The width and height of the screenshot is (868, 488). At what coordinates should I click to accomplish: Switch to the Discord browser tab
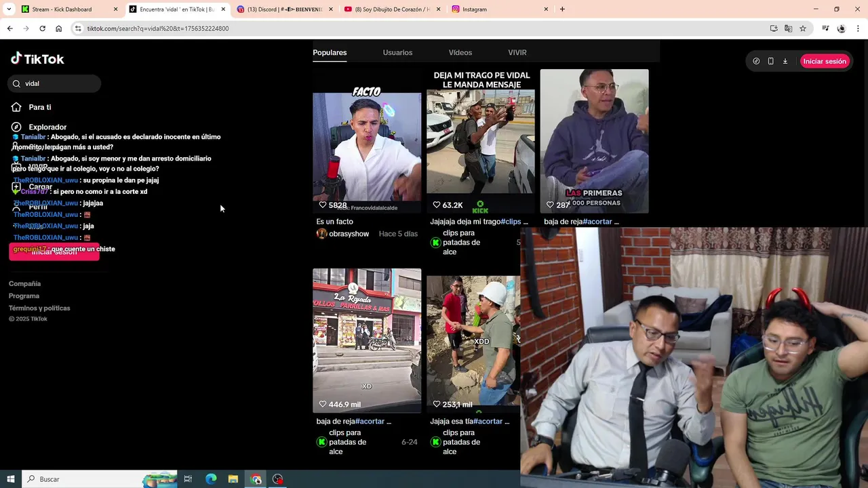[x=285, y=9]
